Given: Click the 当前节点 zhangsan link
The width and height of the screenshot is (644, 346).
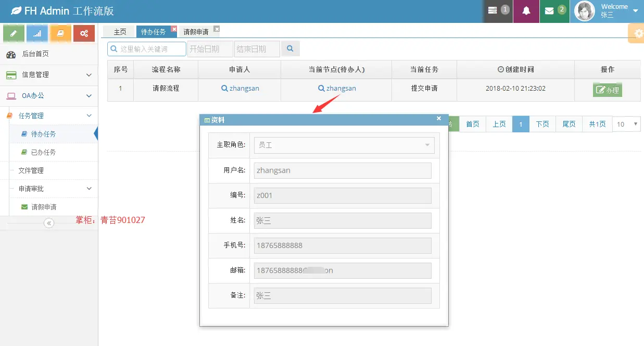Looking at the screenshot, I should coord(337,89).
